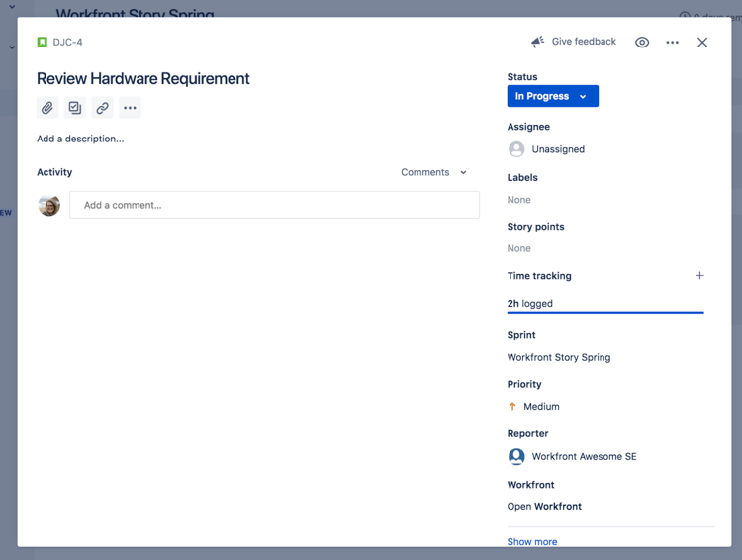The image size is (742, 560).
Task: Click the blue time tracking progress bar
Action: (x=605, y=313)
